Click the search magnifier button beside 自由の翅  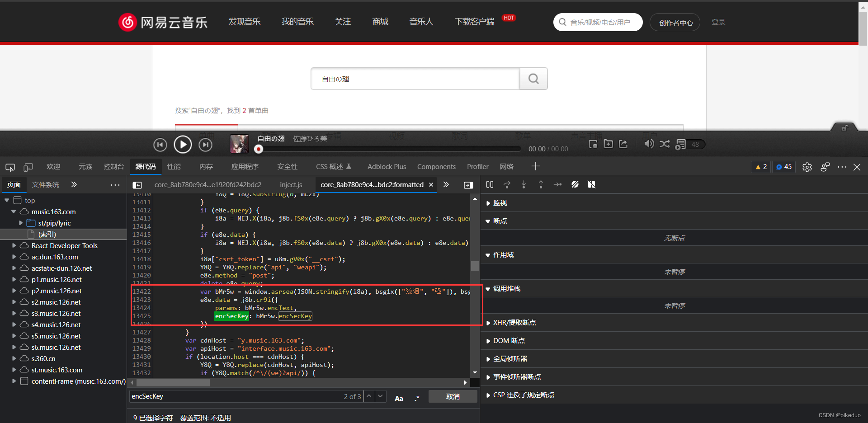(533, 79)
